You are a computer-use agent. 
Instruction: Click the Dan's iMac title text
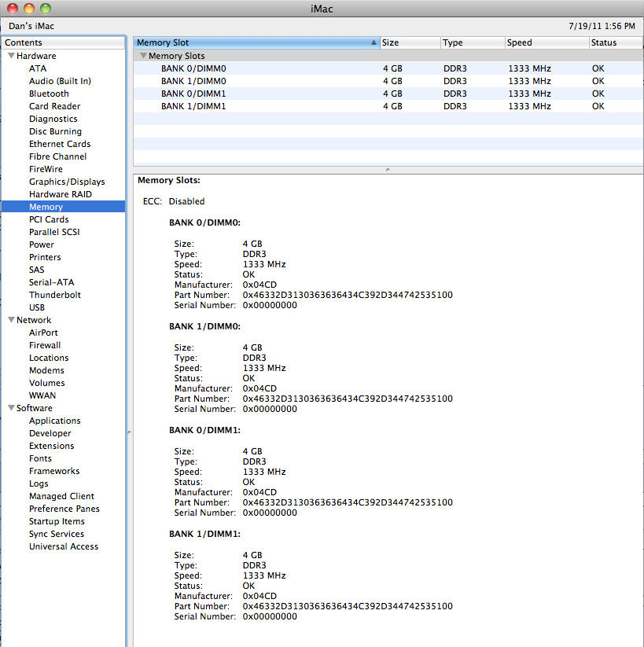pos(31,26)
